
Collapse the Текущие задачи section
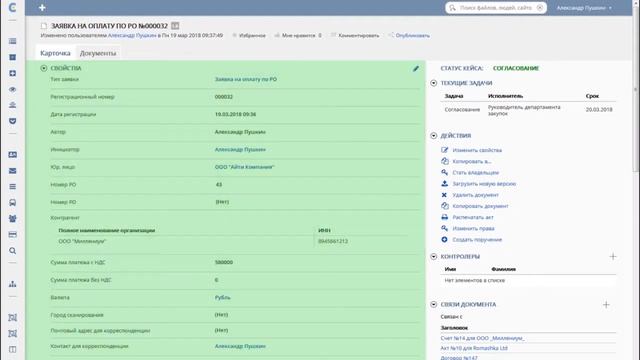pyautogui.click(x=433, y=83)
